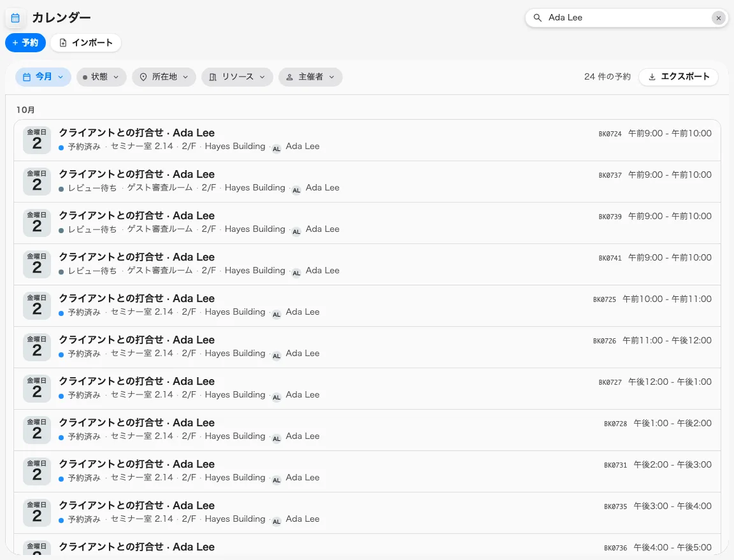Open the リソース filter dropdown
734x560 pixels.
pyautogui.click(x=237, y=77)
